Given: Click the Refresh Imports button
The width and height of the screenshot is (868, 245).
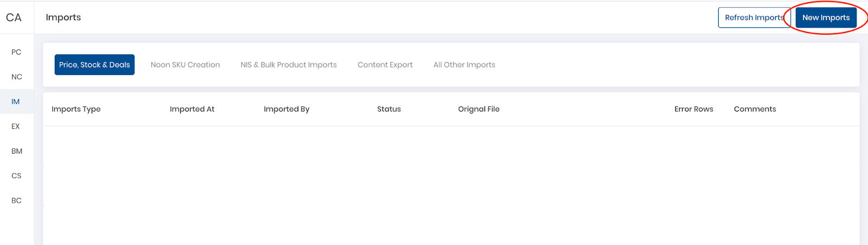Looking at the screenshot, I should point(754,17).
